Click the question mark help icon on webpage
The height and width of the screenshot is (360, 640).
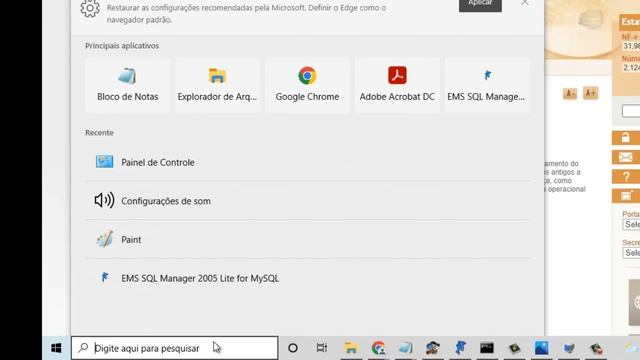(626, 177)
